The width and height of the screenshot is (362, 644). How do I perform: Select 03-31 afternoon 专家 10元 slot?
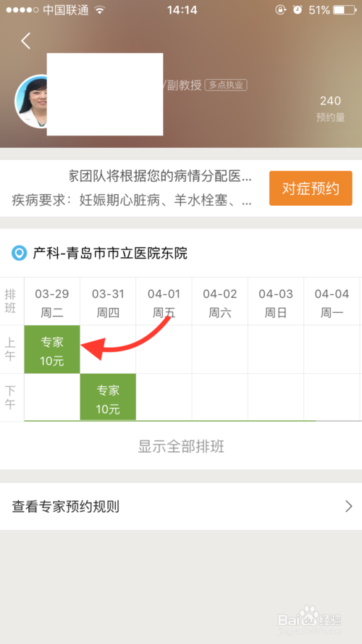coord(108,397)
